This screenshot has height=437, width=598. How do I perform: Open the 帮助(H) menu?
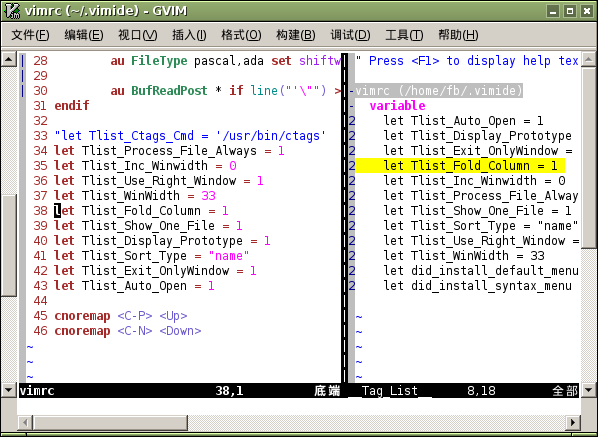point(458,35)
